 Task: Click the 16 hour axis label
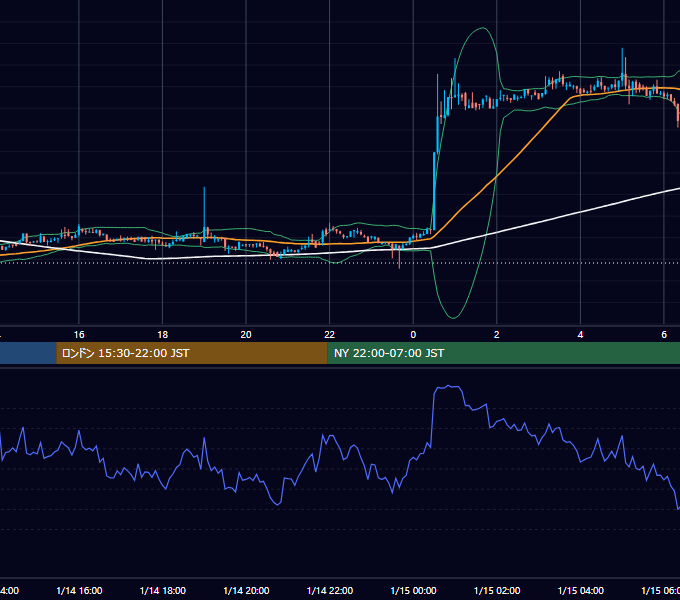click(79, 335)
